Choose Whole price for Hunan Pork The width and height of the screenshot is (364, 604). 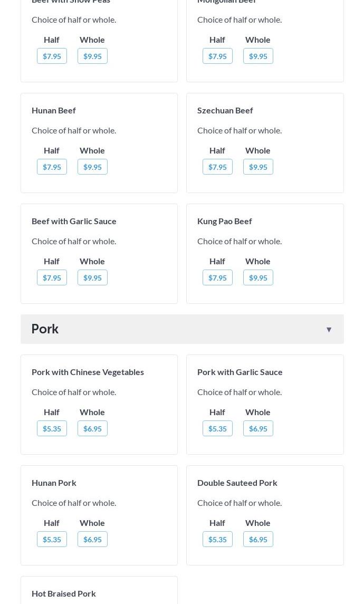pos(92,539)
